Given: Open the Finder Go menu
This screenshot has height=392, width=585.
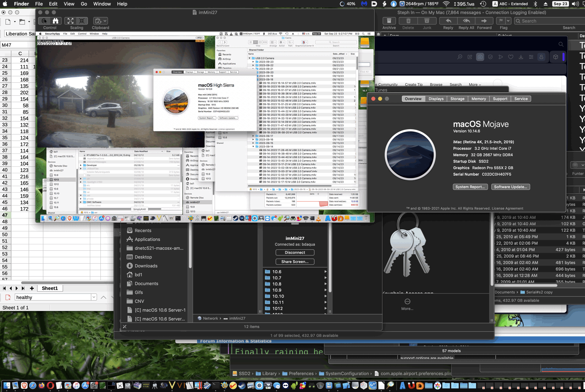Looking at the screenshot, I should 84,4.
